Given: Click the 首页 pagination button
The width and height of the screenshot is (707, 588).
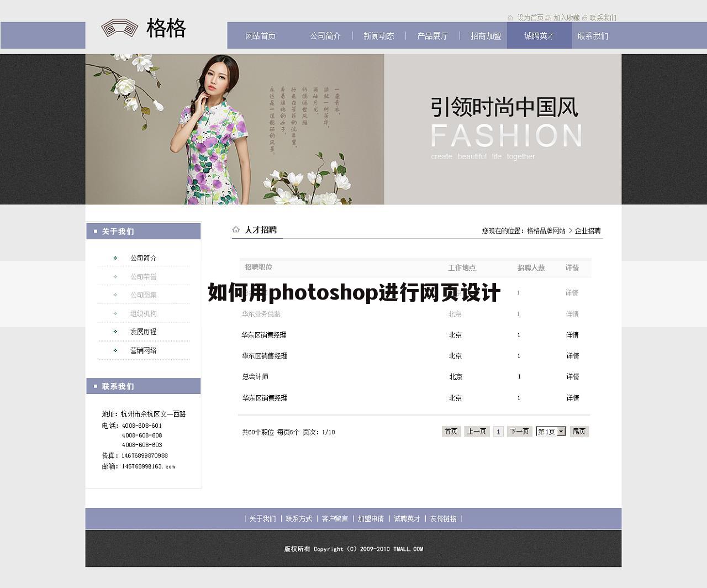Looking at the screenshot, I should pyautogui.click(x=451, y=432).
